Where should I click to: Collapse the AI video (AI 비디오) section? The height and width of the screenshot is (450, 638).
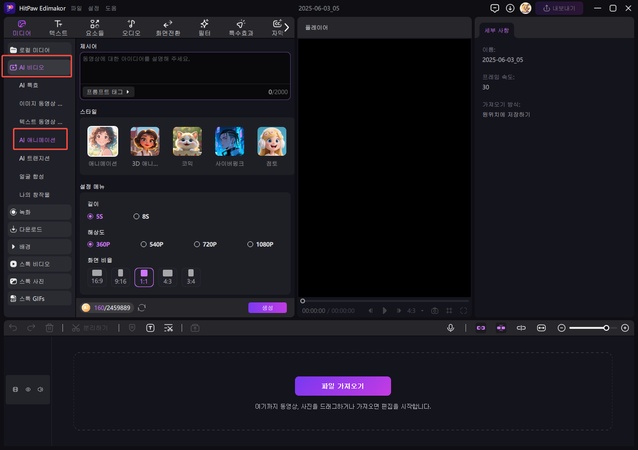(37, 67)
